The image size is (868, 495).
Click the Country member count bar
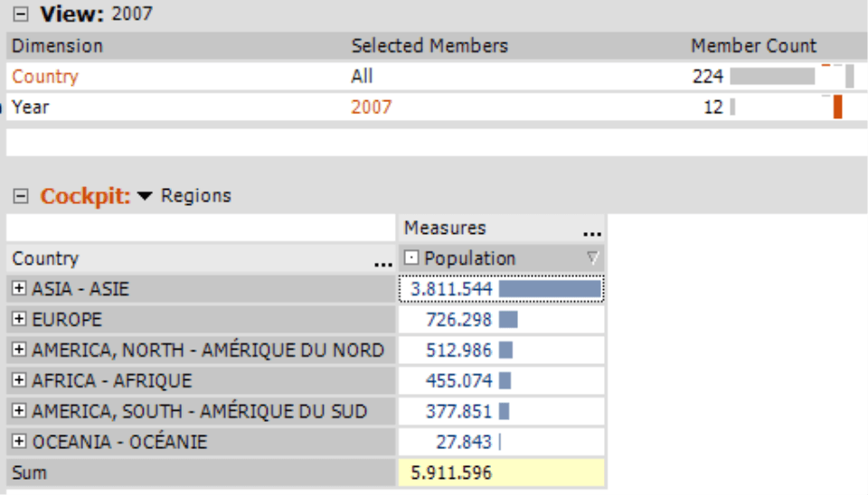772,76
